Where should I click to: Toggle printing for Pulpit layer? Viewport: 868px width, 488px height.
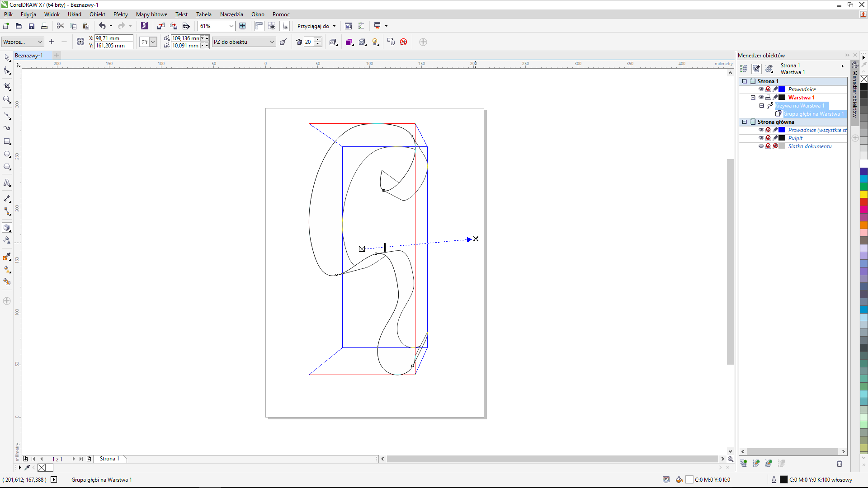point(768,138)
